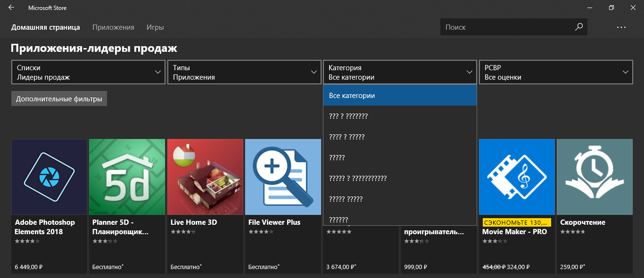The height and width of the screenshot is (278, 644).
Task: Click the Дополнительные фильтры button
Action: pyautogui.click(x=59, y=99)
